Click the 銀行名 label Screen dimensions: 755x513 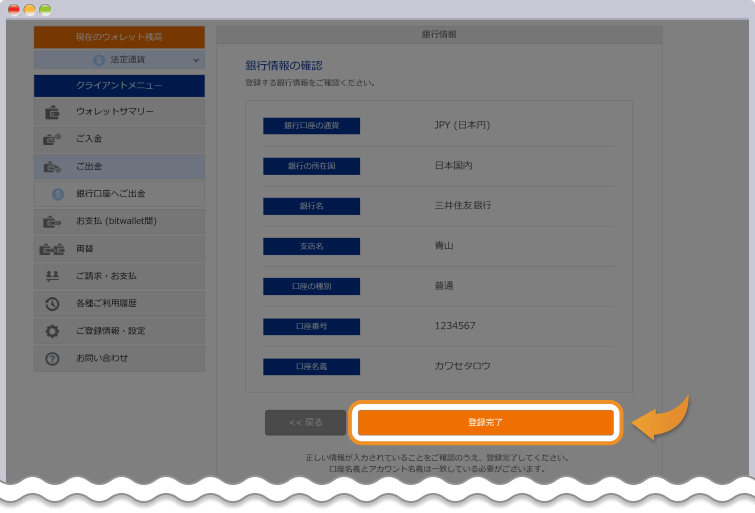click(x=312, y=206)
